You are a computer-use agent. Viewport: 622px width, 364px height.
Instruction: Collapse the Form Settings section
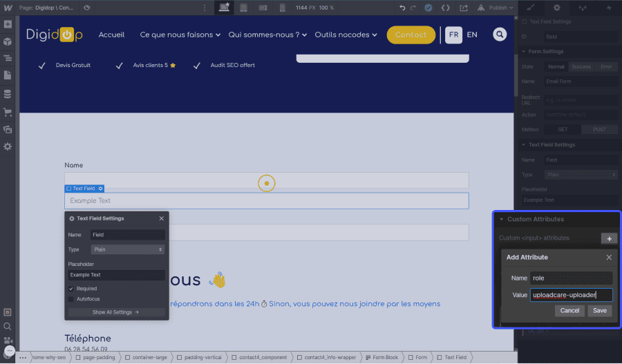[524, 52]
